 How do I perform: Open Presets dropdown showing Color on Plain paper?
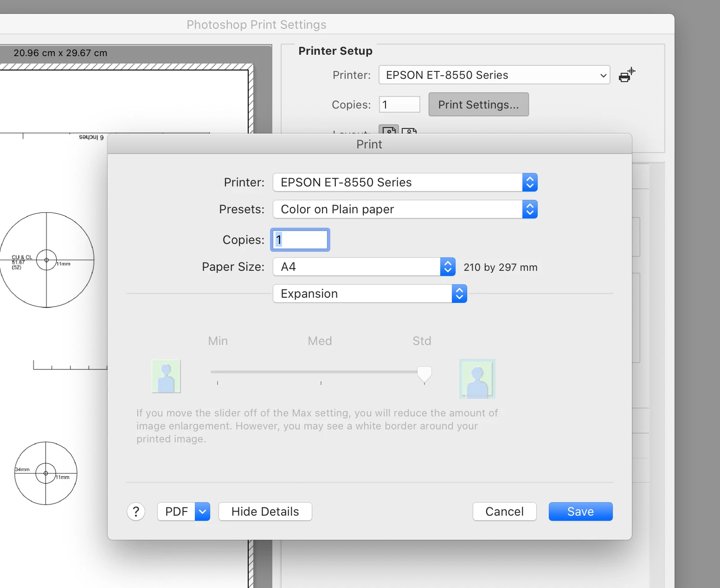[x=405, y=209]
